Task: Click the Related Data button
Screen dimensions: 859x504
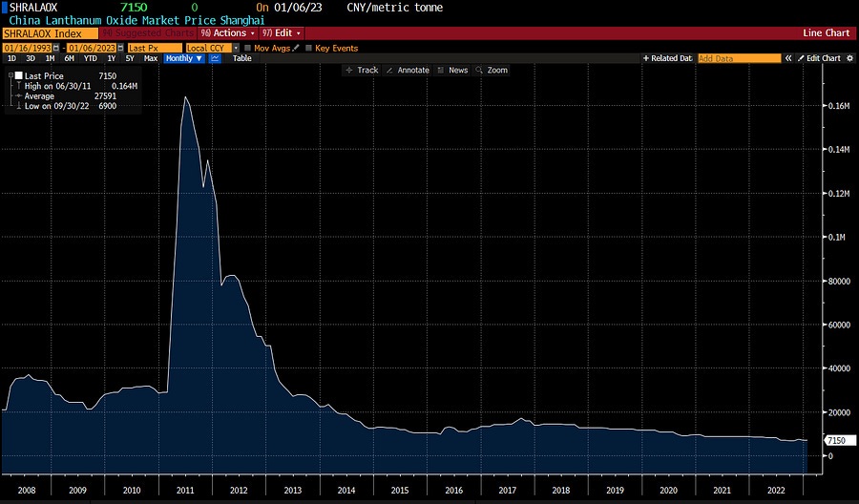Action: click(667, 58)
